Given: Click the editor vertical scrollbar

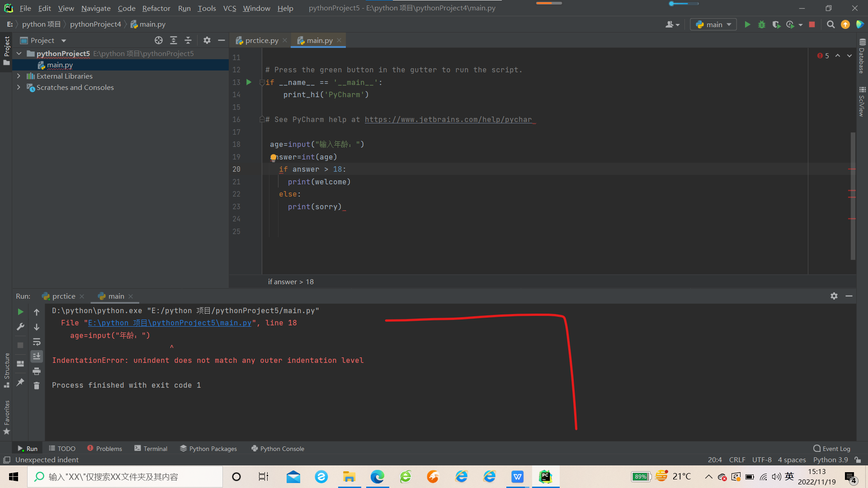Looking at the screenshot, I should tap(853, 196).
